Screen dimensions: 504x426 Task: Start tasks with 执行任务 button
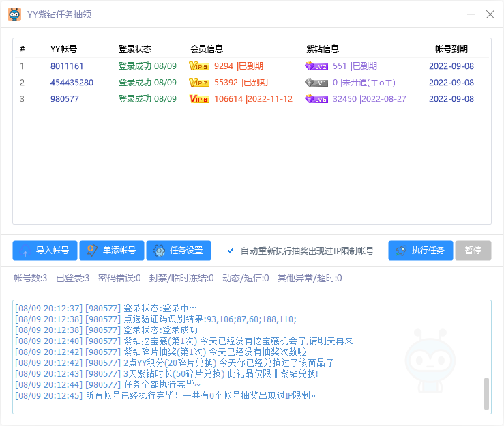click(x=420, y=251)
